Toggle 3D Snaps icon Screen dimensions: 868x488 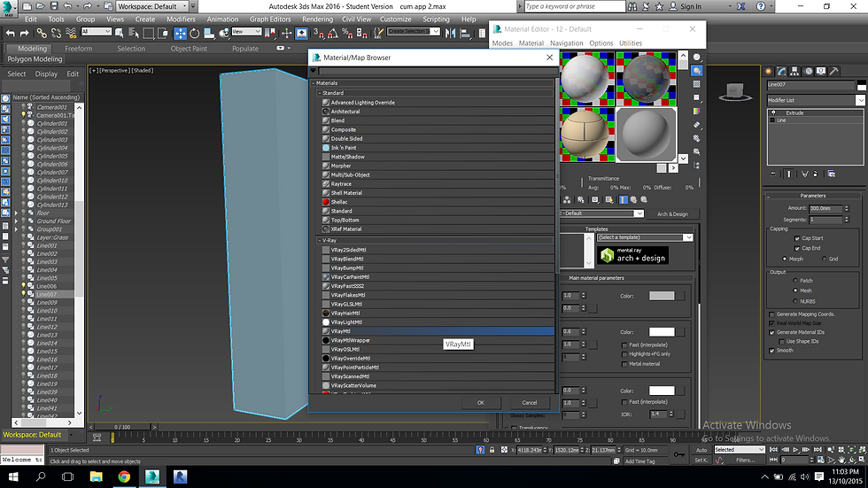coord(319,33)
